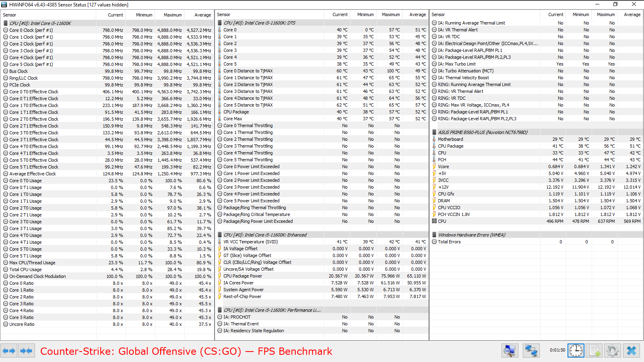Click the HWiNFO64 app icon in title bar
The image size is (644, 362).
click(x=4, y=4)
